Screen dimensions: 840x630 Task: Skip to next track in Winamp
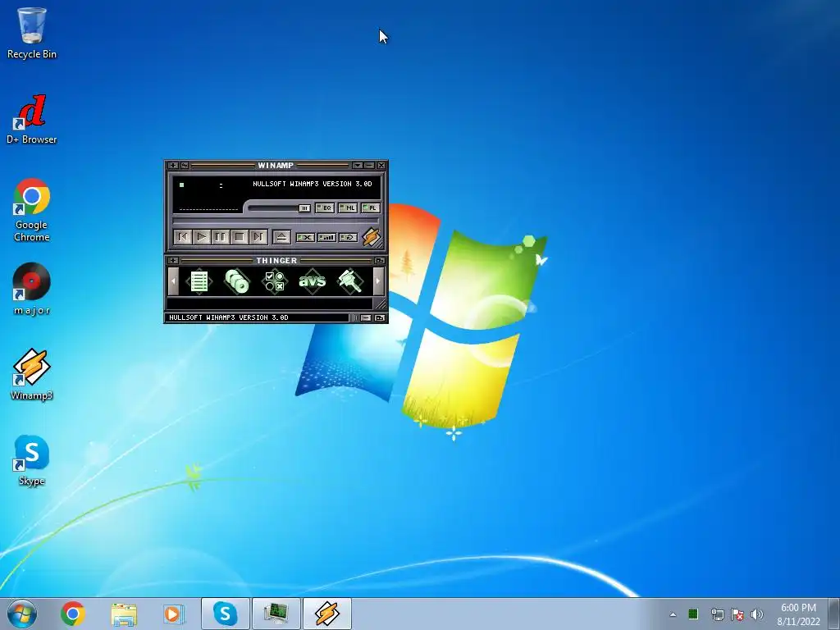(x=258, y=237)
